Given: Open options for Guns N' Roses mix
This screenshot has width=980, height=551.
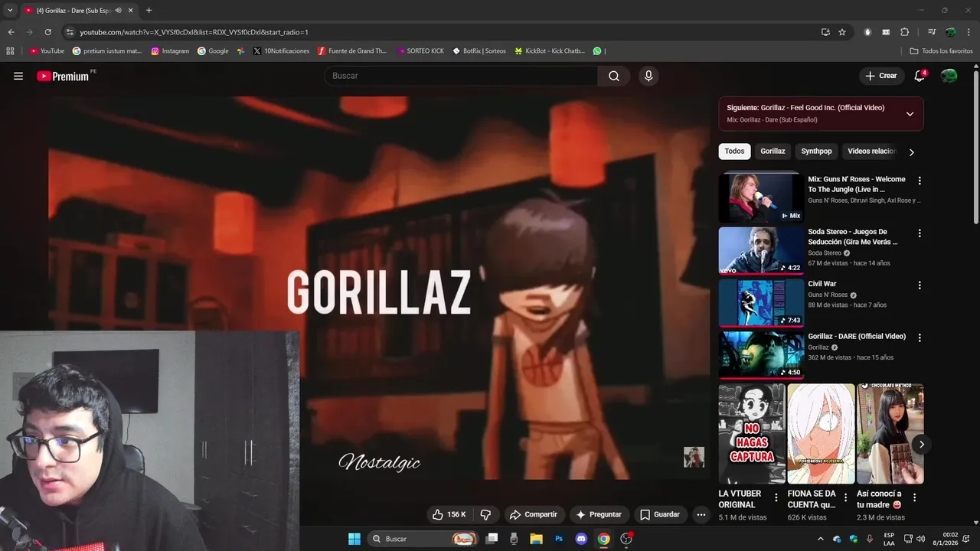Looking at the screenshot, I should pos(920,181).
